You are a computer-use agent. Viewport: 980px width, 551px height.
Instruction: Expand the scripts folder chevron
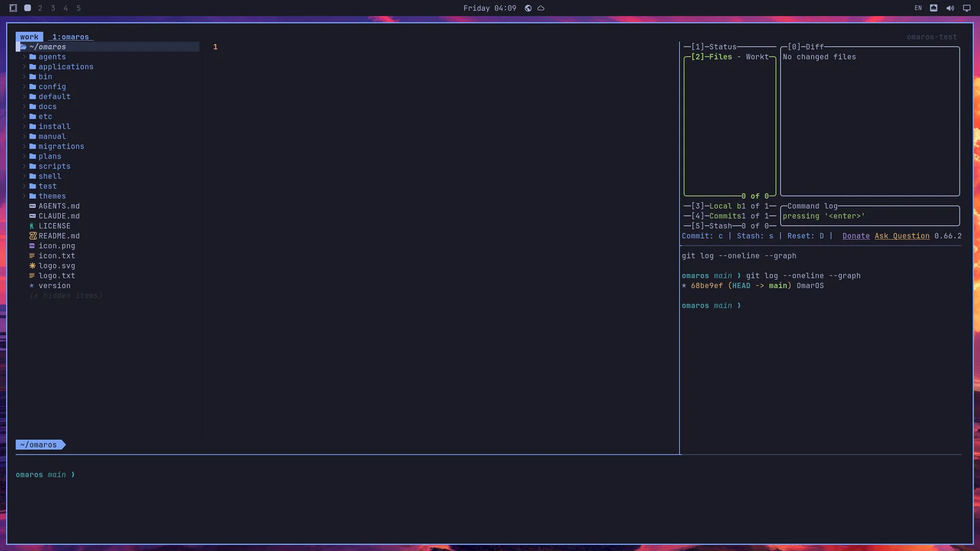click(x=24, y=166)
